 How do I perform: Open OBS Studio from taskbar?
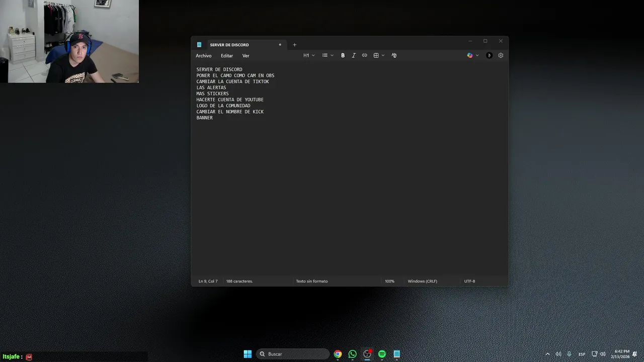click(367, 354)
